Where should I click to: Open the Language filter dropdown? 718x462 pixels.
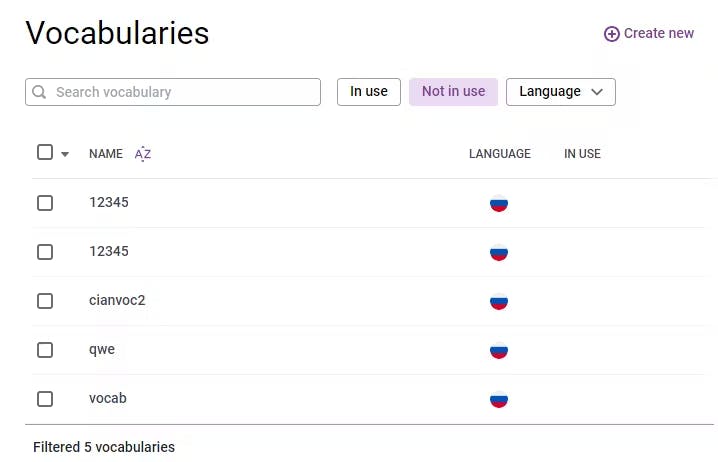(560, 92)
